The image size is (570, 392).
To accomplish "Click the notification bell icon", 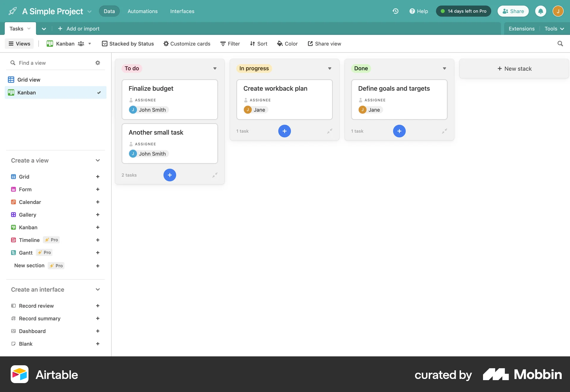I will click(541, 11).
